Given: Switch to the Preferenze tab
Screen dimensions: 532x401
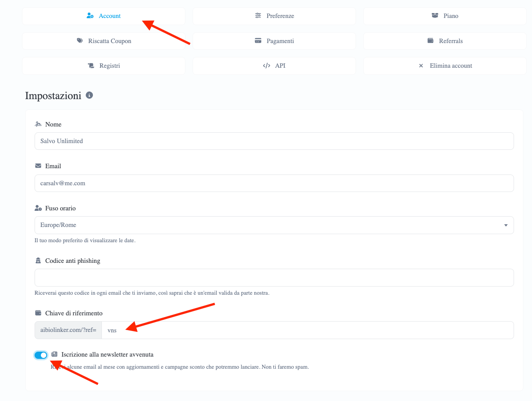Looking at the screenshot, I should pos(274,16).
